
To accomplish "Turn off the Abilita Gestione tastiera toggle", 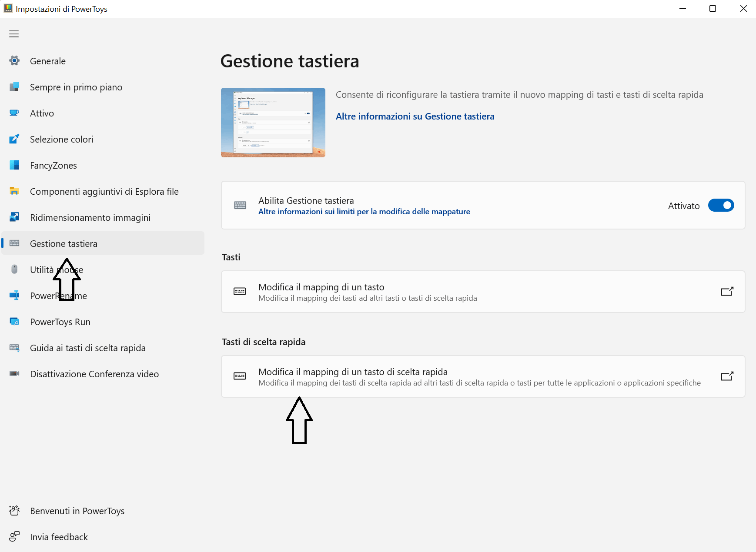I will 721,205.
